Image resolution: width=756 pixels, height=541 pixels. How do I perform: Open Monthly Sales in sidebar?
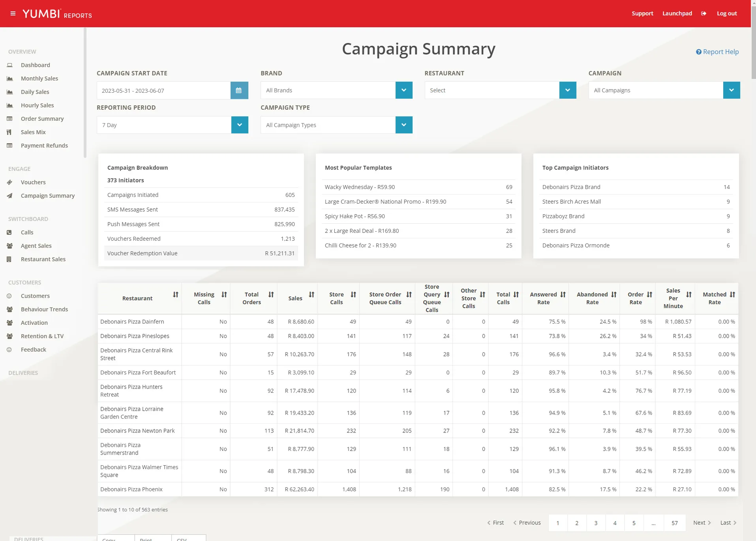pos(39,79)
